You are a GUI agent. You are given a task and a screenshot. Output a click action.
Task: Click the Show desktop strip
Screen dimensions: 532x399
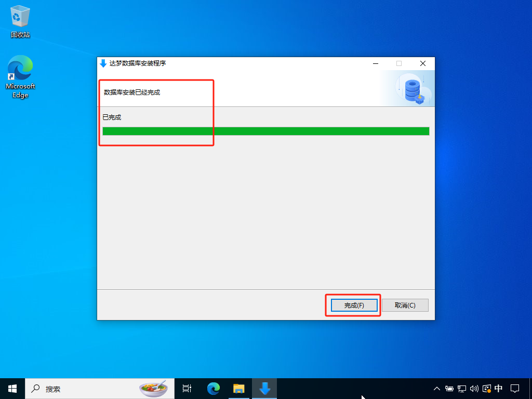530,389
